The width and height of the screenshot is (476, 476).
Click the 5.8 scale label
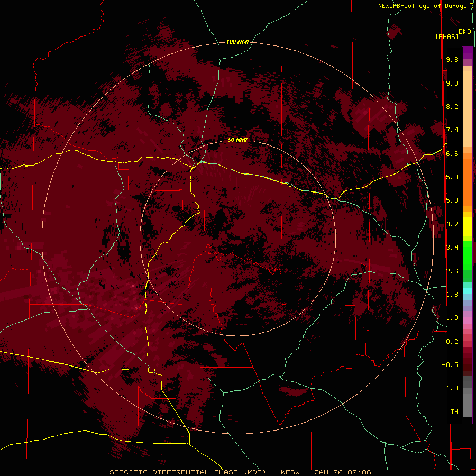click(x=452, y=177)
